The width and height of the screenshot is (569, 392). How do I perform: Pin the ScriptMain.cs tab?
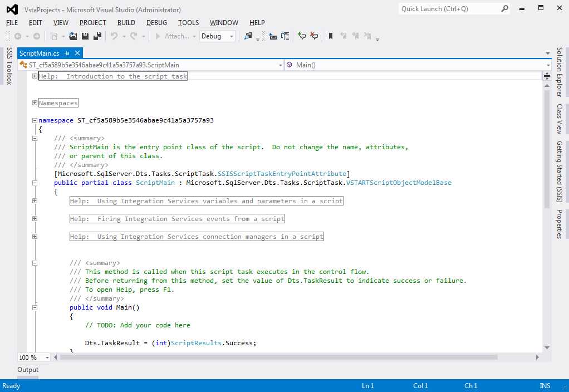click(67, 53)
